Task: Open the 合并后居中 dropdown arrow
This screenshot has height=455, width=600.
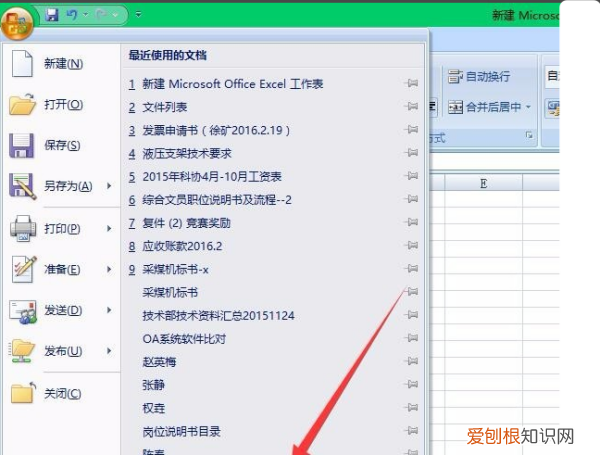Action: 528,107
